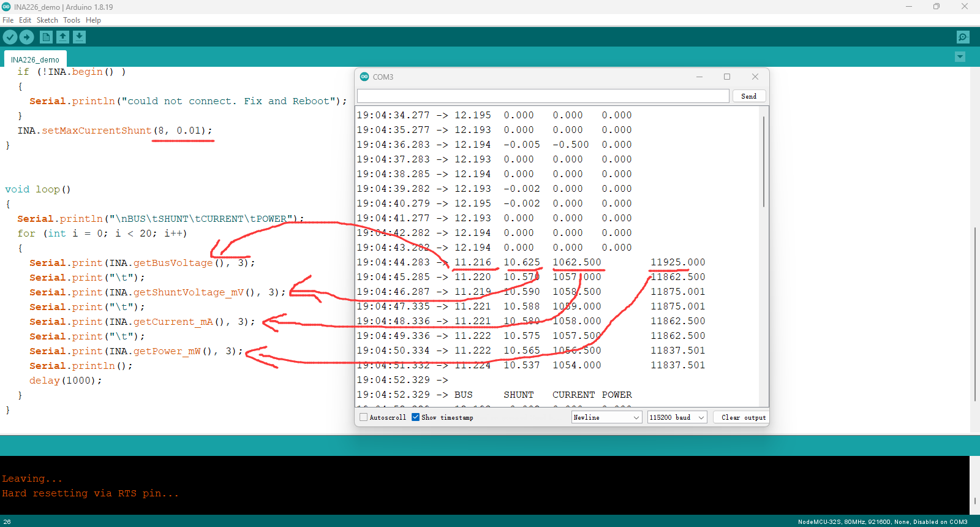980x527 pixels.
Task: Click the serial message input field
Action: [543, 96]
